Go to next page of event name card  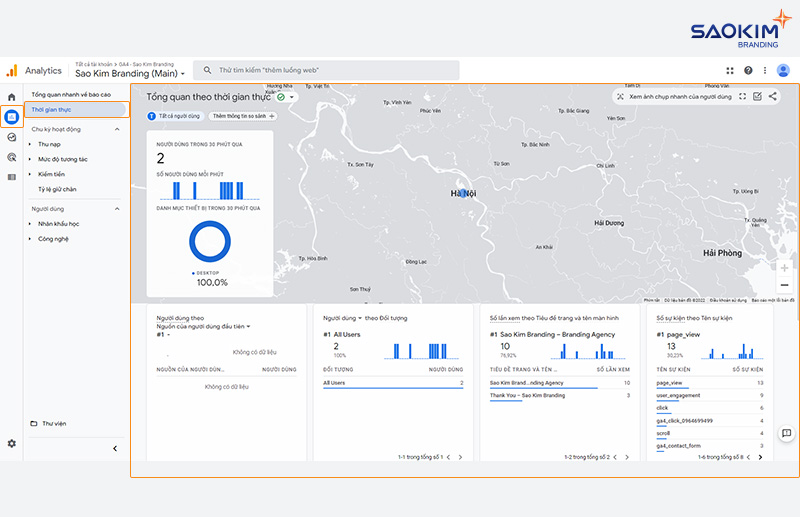(x=760, y=457)
